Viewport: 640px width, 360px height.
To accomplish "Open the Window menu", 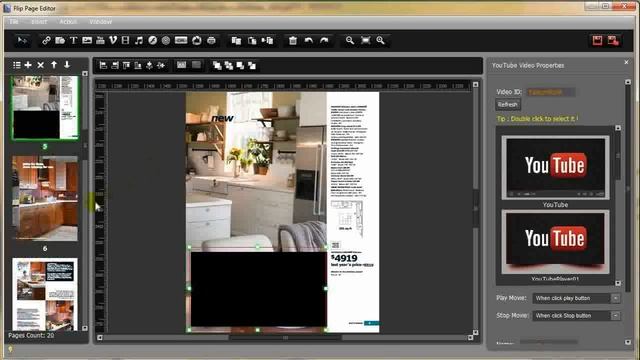I will tap(100, 21).
